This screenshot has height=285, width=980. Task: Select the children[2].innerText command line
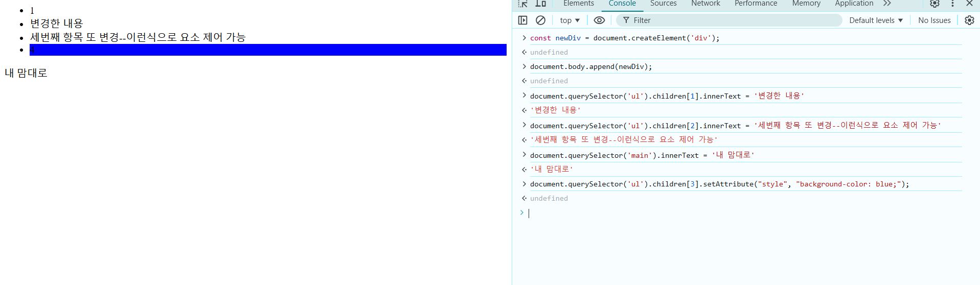click(x=735, y=126)
